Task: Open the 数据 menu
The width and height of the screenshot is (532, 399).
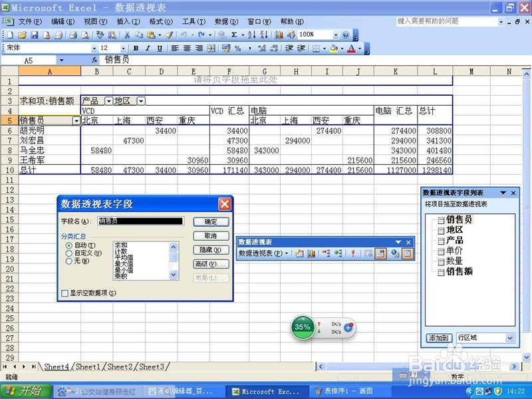Action: [x=227, y=21]
